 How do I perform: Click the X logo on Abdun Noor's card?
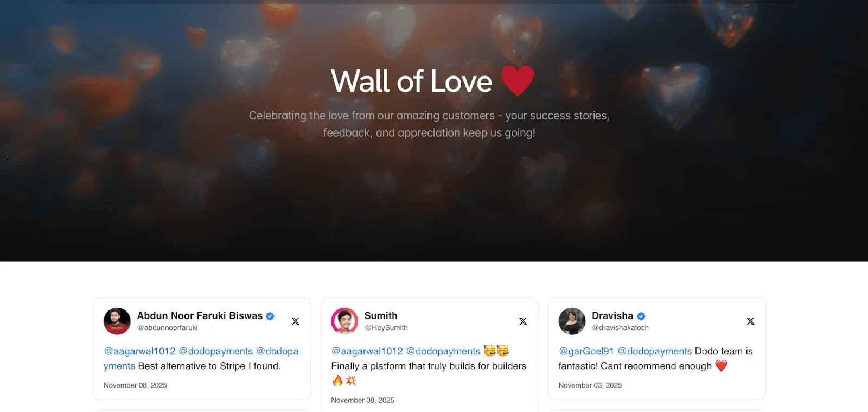coord(296,321)
